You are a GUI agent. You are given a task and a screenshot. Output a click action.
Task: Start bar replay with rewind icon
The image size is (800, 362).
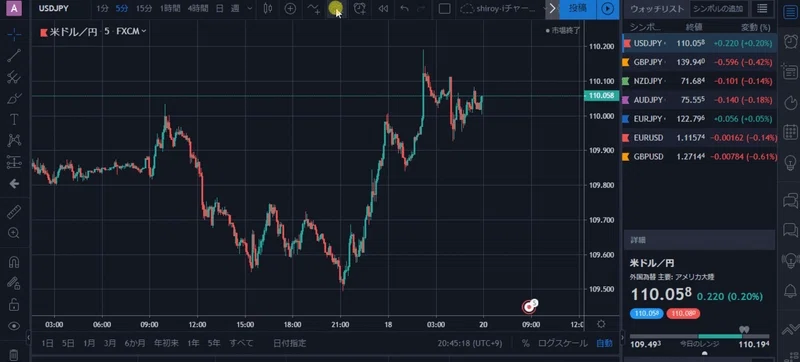point(384,9)
